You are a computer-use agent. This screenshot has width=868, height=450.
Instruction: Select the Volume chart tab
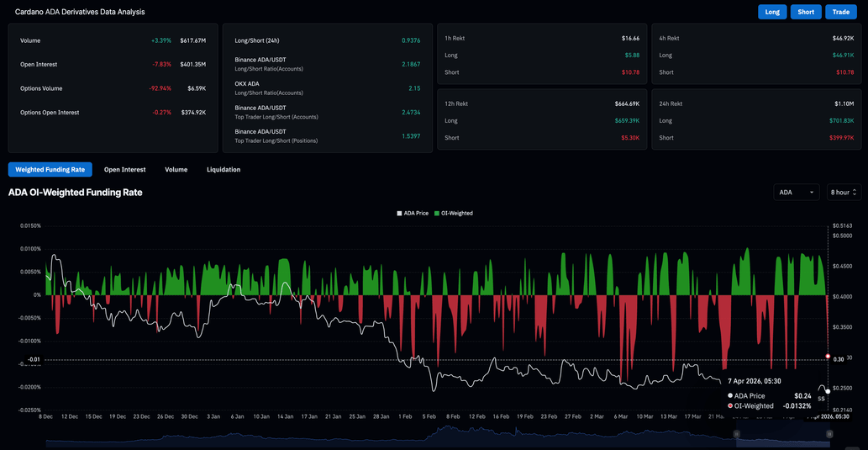(x=176, y=170)
